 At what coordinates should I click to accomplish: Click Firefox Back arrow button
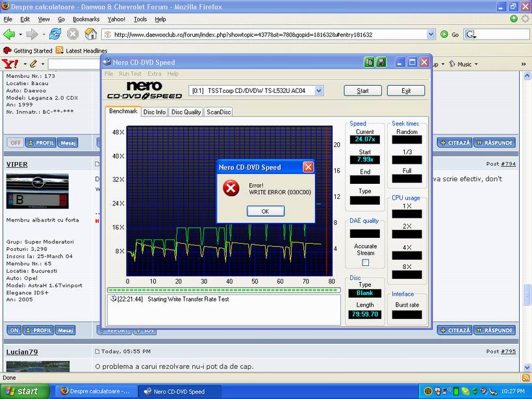9,34
